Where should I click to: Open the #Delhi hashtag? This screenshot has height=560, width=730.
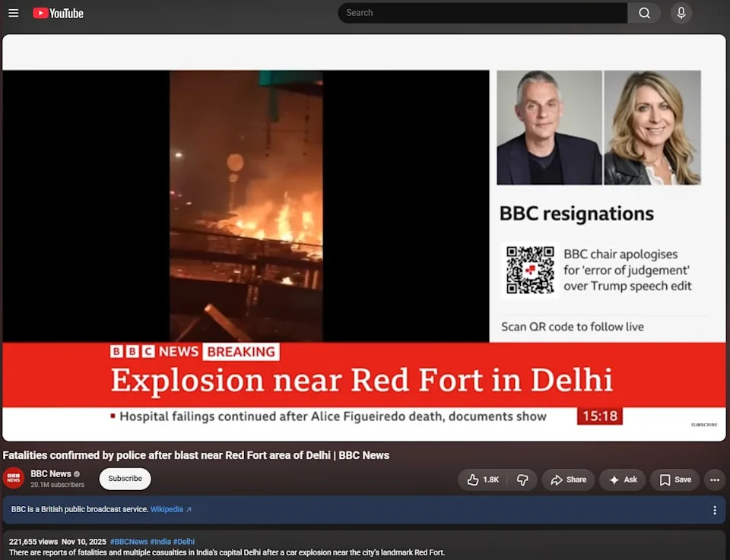(184, 542)
